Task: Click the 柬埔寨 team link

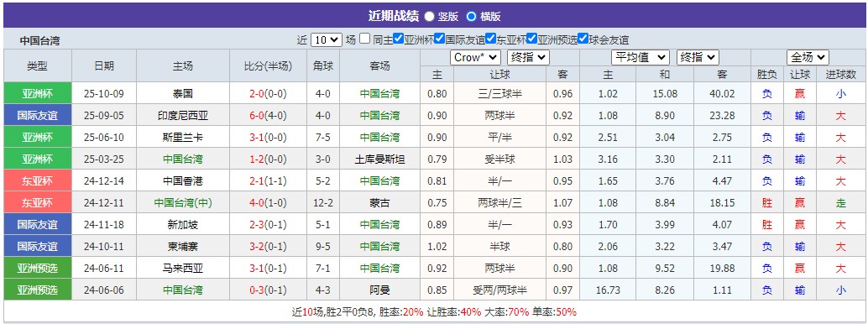Action: coord(183,247)
